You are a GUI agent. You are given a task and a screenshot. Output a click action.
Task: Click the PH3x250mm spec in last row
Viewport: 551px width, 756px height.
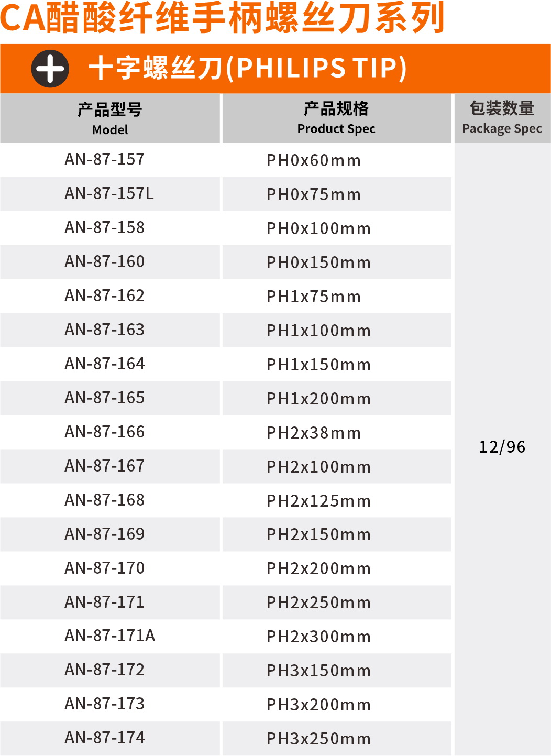[x=318, y=739]
